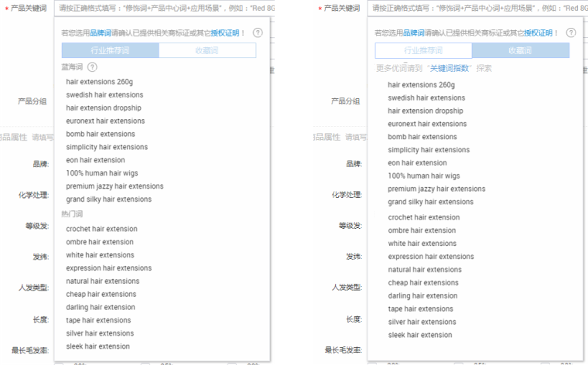Choose 'crochet hair extension' in left list
588x365 pixels.
pyautogui.click(x=101, y=229)
